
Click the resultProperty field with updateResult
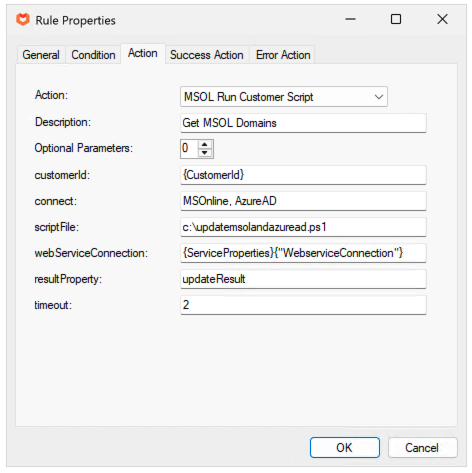point(303,279)
